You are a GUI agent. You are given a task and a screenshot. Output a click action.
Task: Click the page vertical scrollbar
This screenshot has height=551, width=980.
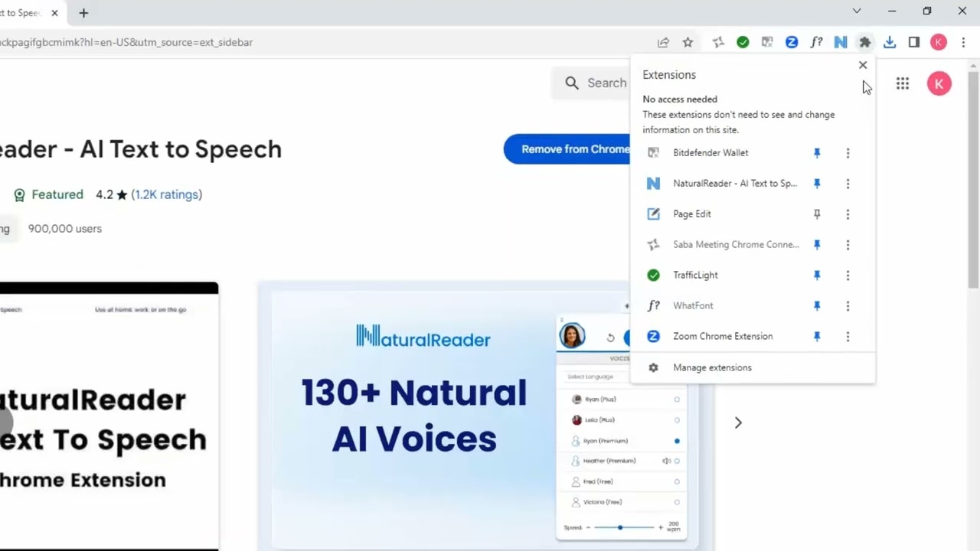tap(973, 180)
